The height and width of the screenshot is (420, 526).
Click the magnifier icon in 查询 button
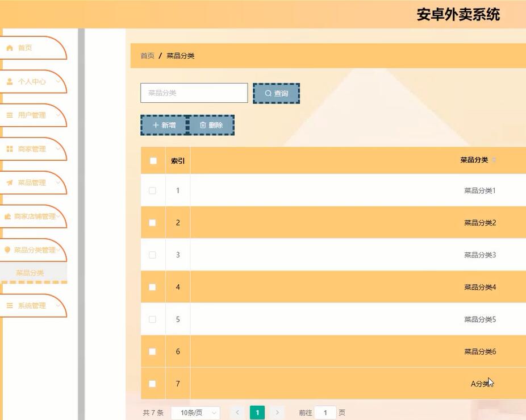[267, 93]
